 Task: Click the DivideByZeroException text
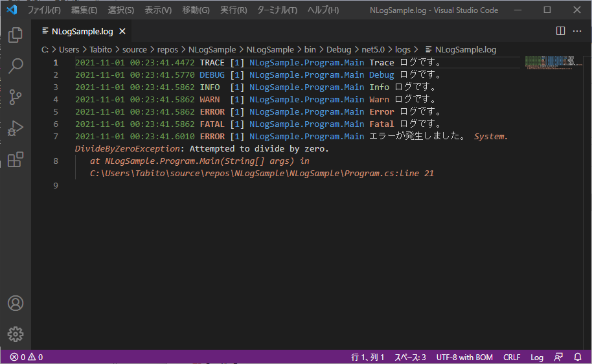(127, 149)
